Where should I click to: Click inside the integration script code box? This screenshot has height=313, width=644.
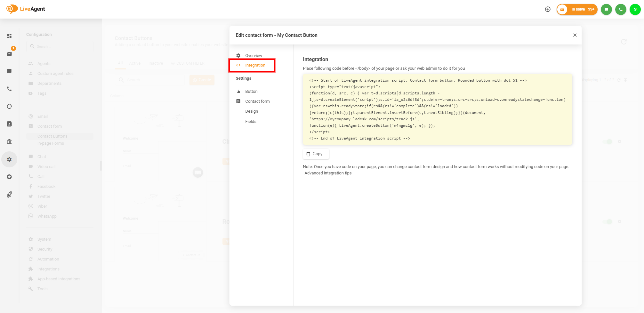coord(437,109)
